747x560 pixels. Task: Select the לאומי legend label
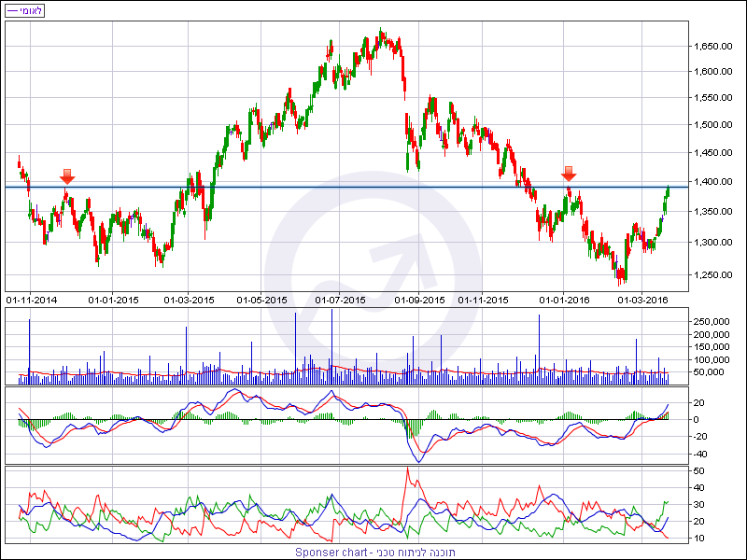coord(24,10)
